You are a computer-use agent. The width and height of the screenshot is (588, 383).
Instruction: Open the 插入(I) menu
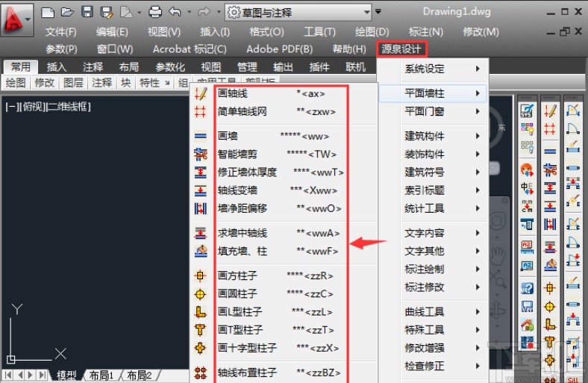click(214, 32)
